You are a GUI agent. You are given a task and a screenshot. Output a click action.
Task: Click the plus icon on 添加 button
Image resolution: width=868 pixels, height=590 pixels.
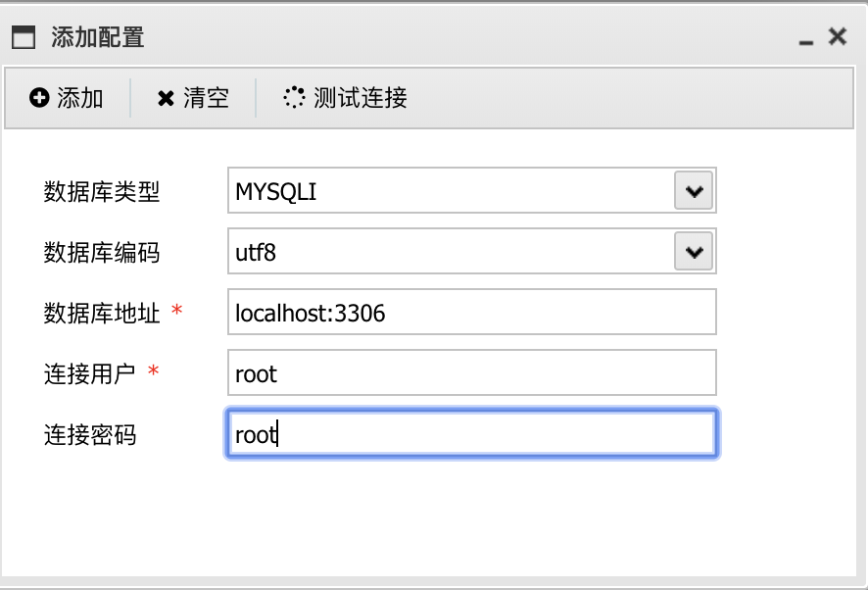(x=39, y=98)
